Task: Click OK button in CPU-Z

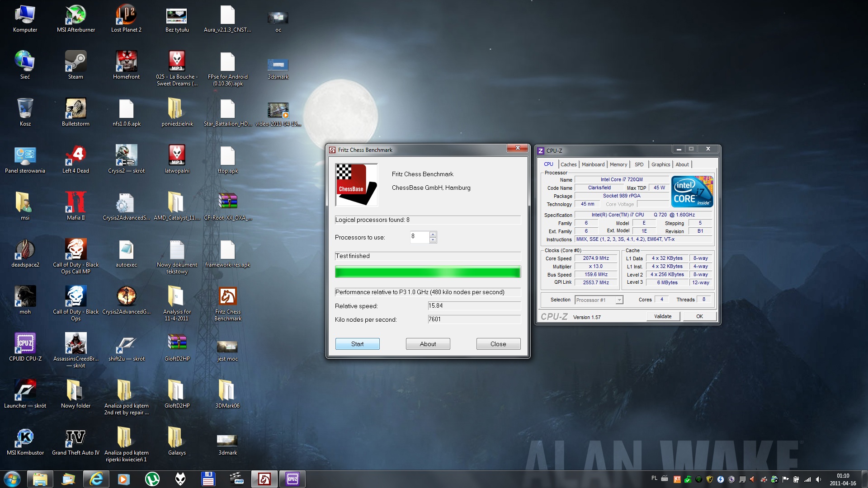Action: pyautogui.click(x=699, y=316)
